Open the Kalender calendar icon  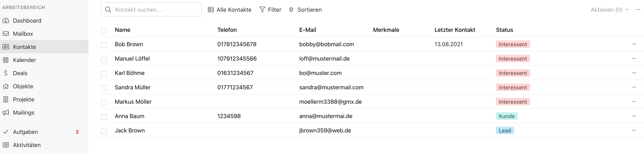tap(6, 60)
